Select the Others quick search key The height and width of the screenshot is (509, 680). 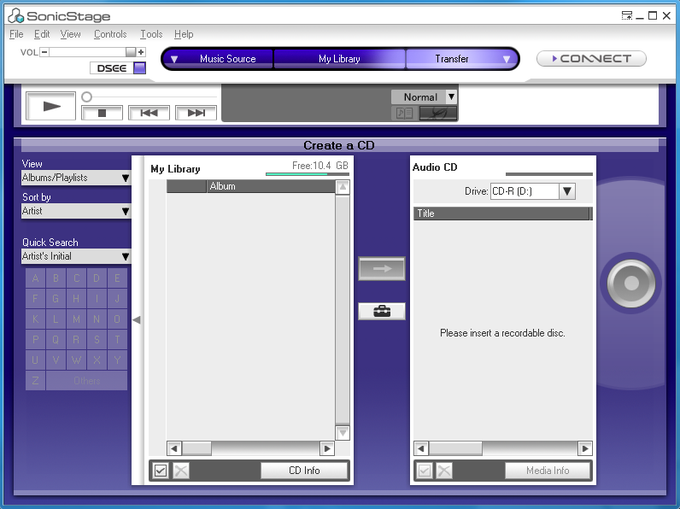(87, 381)
